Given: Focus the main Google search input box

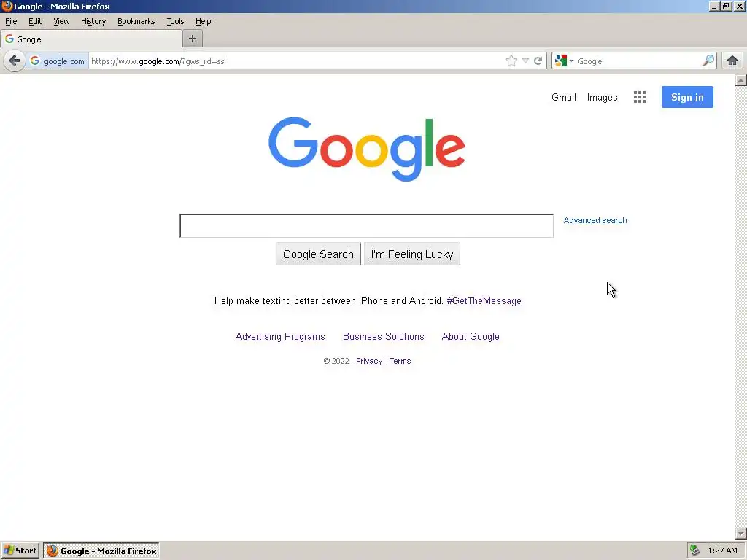Looking at the screenshot, I should [x=366, y=226].
